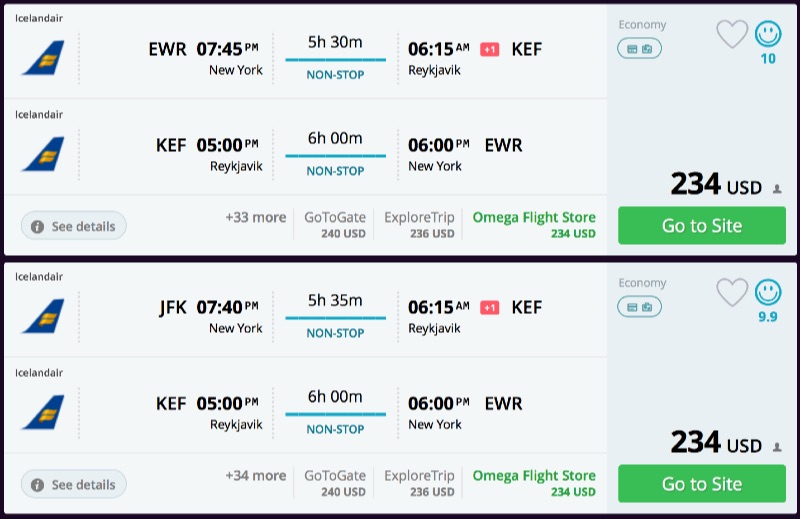Expand See details for the second itinerary
This screenshot has height=519, width=800.
[x=74, y=485]
